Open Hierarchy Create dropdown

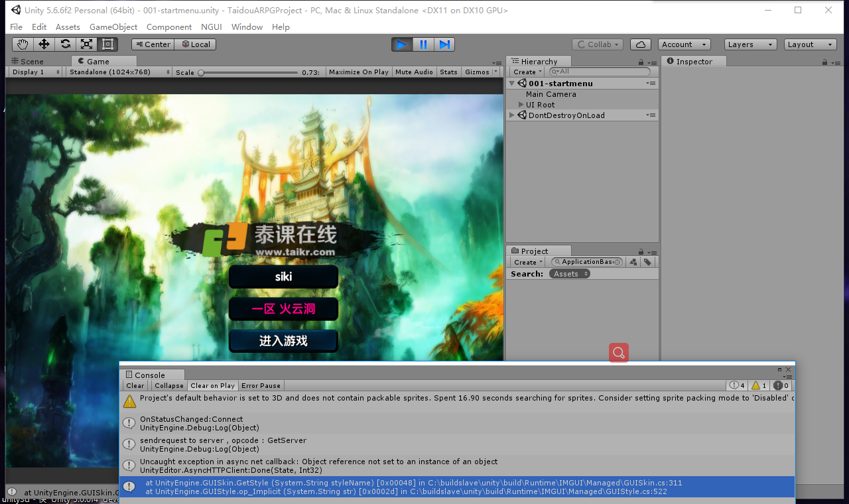point(527,72)
